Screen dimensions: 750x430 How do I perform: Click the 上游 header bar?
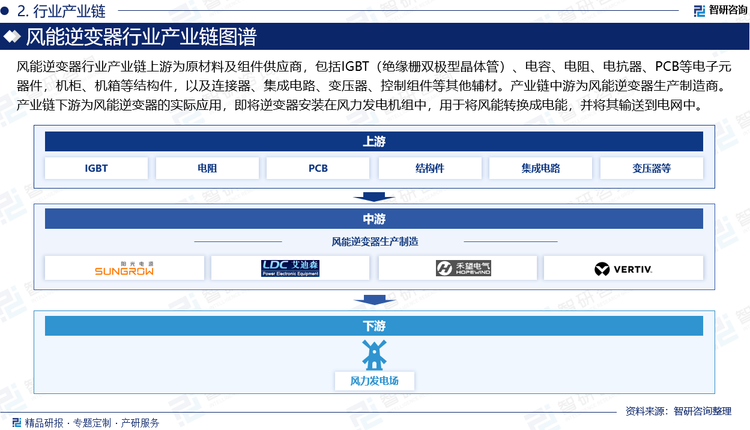pyautogui.click(x=374, y=142)
